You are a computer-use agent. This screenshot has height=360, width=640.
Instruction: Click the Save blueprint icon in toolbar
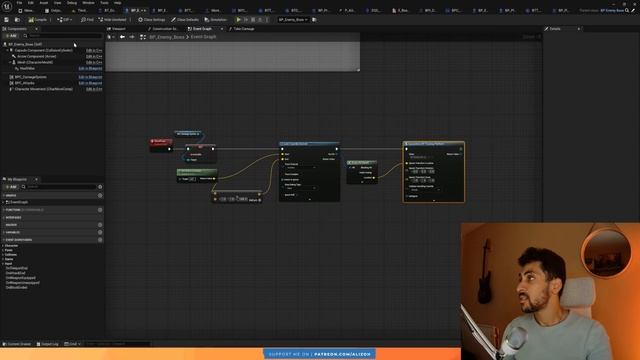(7, 20)
